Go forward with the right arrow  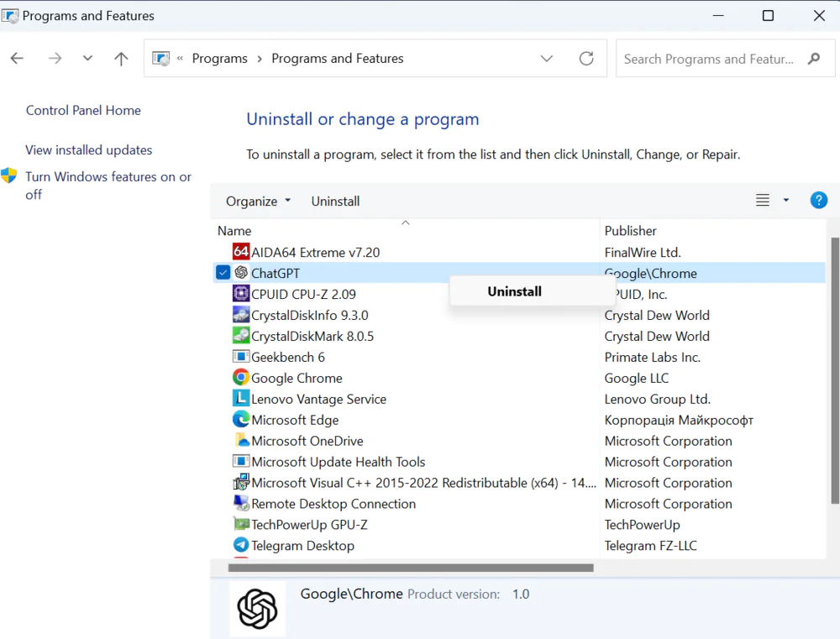pos(55,58)
